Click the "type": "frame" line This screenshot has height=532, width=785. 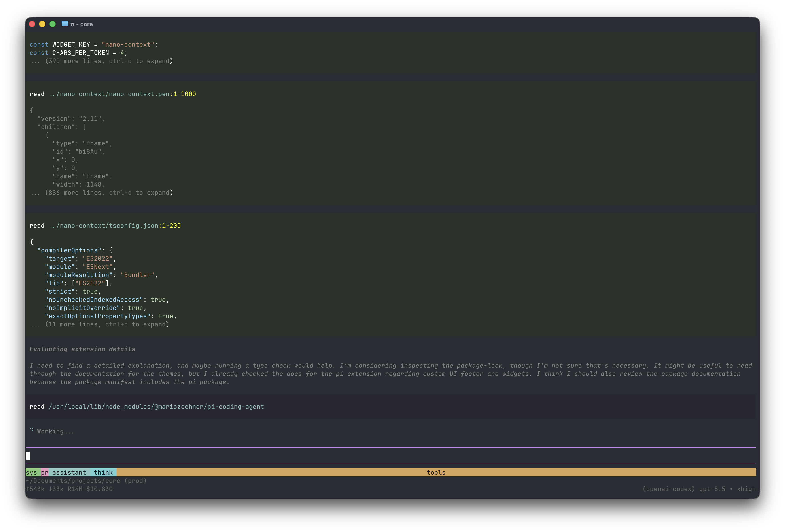[x=82, y=143]
